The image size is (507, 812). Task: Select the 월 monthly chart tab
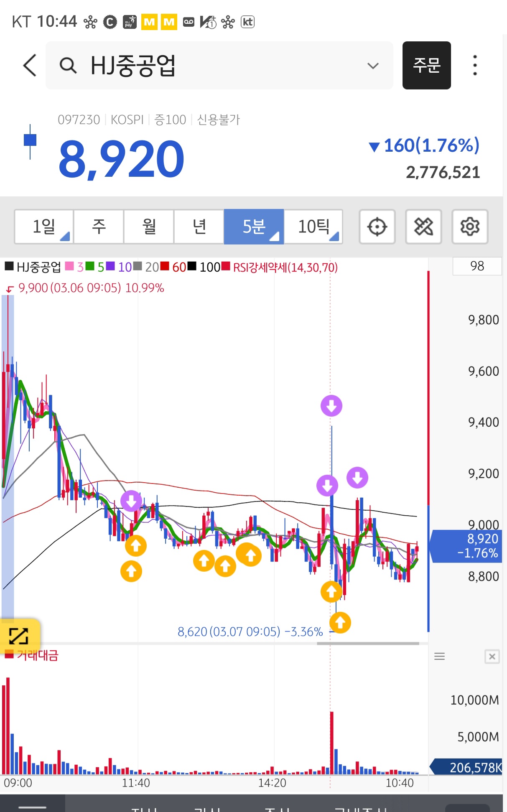point(149,227)
